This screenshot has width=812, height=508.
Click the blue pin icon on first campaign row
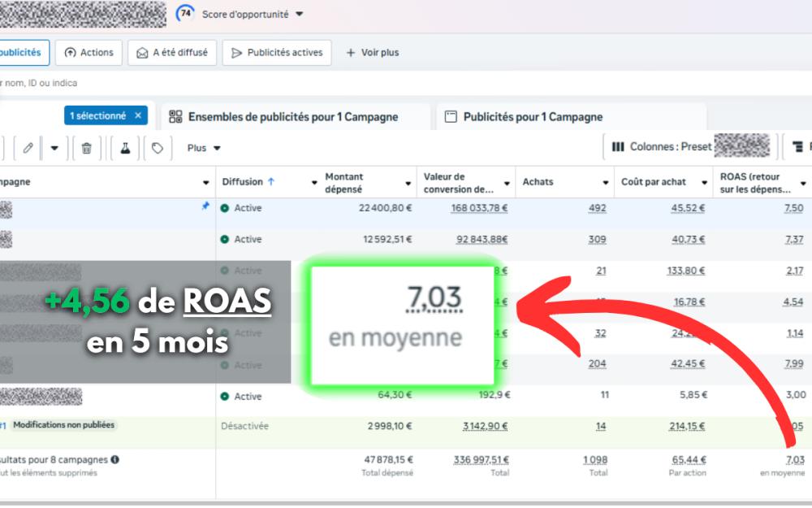(x=205, y=206)
